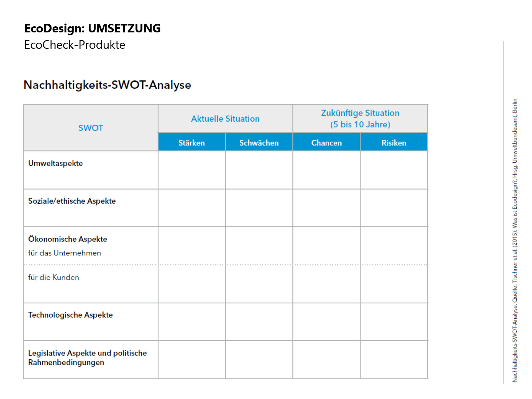Viewport: 532px width, 399px height.
Task: Click the empty Risiken cell for Technologische Aspekte
Action: (x=394, y=322)
